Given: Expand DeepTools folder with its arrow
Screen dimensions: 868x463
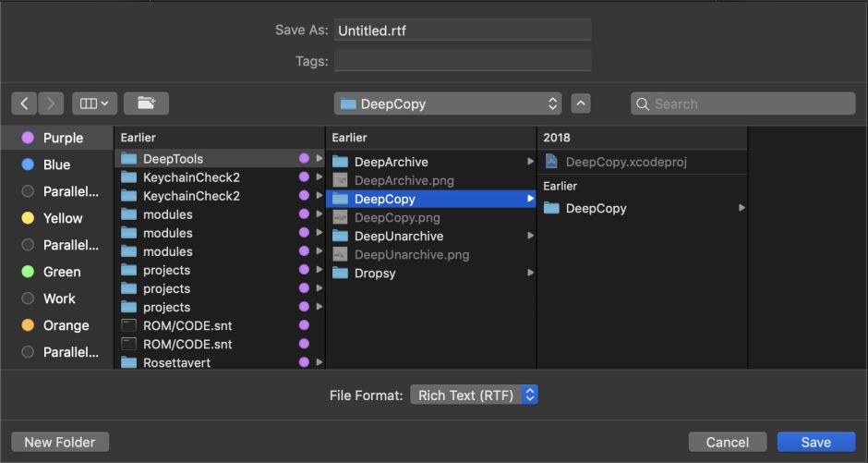Looking at the screenshot, I should click(x=319, y=158).
